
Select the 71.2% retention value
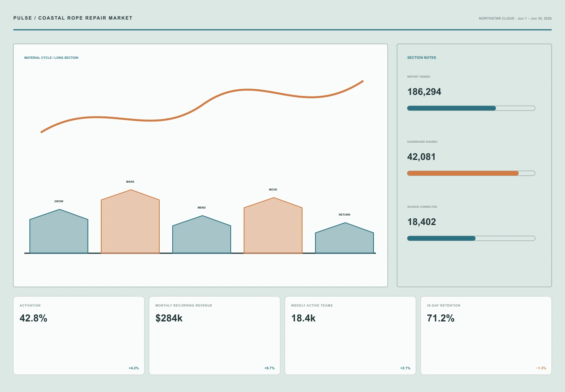point(441,318)
